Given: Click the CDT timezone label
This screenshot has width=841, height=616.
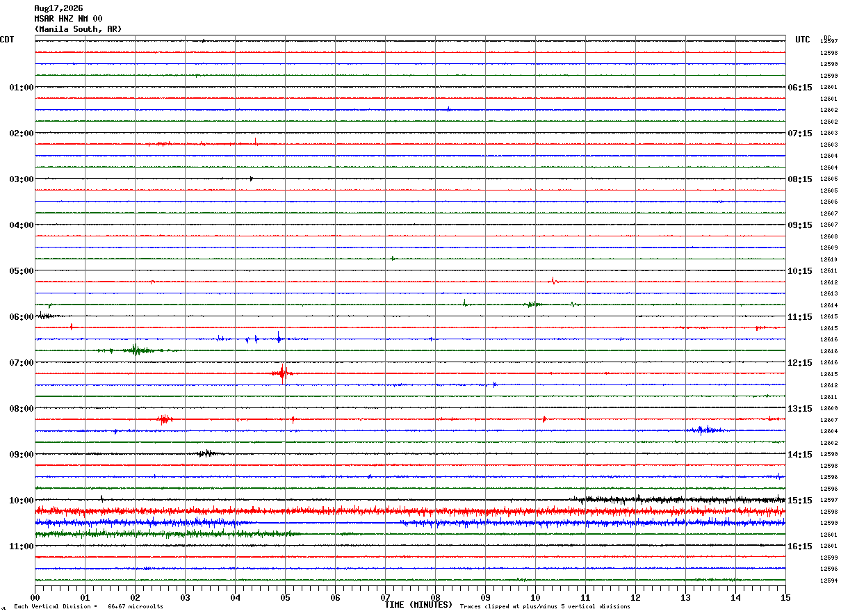Looking at the screenshot, I should tap(7, 40).
